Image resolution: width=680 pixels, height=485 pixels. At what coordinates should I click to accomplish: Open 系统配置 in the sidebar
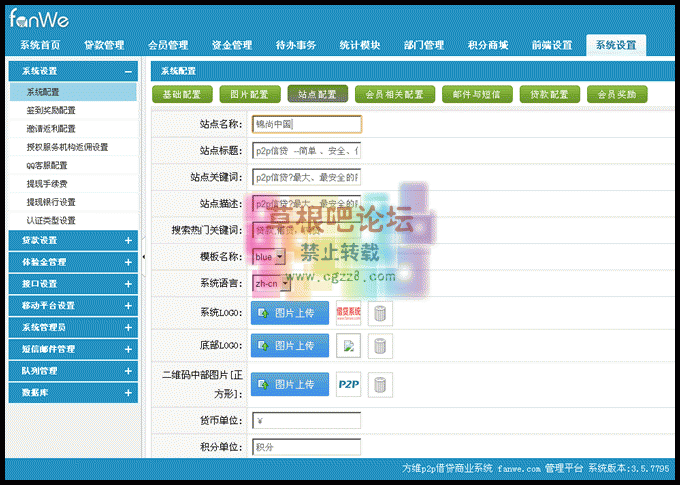(x=73, y=92)
